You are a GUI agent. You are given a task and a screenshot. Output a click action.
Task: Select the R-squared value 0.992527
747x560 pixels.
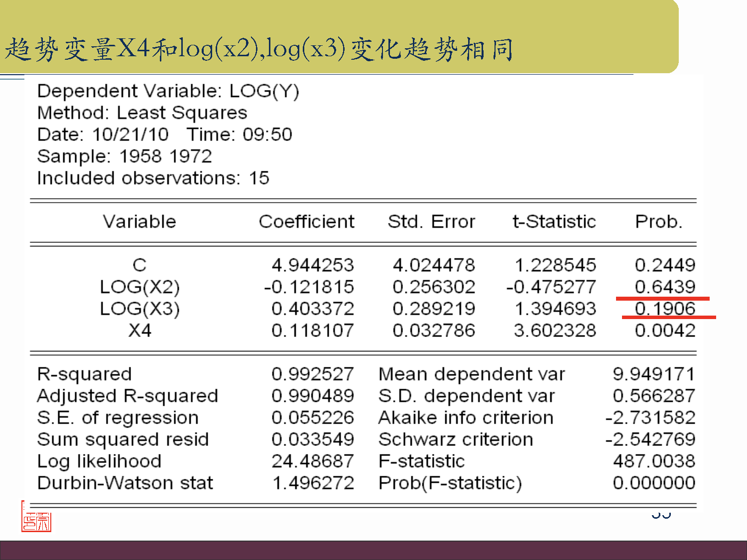(312, 374)
